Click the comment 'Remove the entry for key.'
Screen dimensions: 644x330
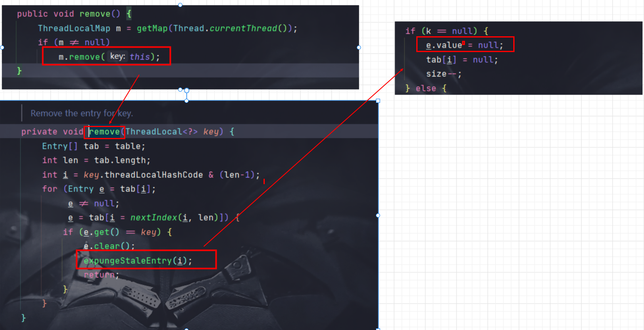pos(82,113)
